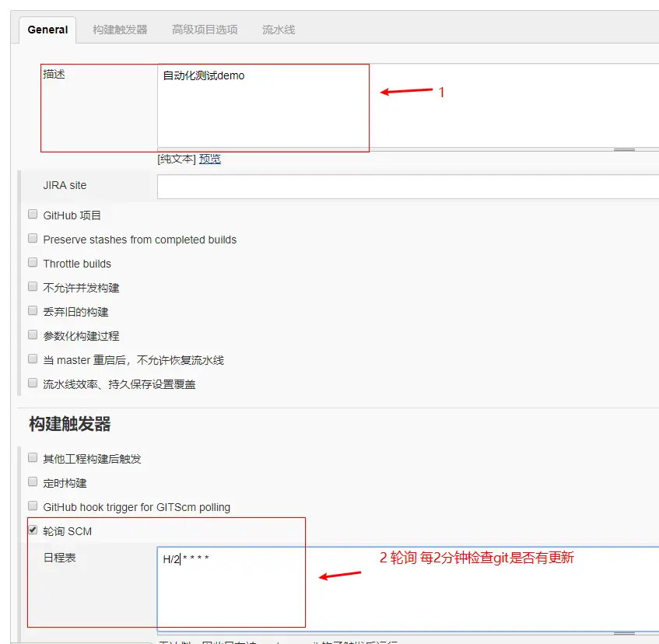Click the [纯文本] text label
Viewport: 659px width, 644px height.
pyautogui.click(x=177, y=159)
